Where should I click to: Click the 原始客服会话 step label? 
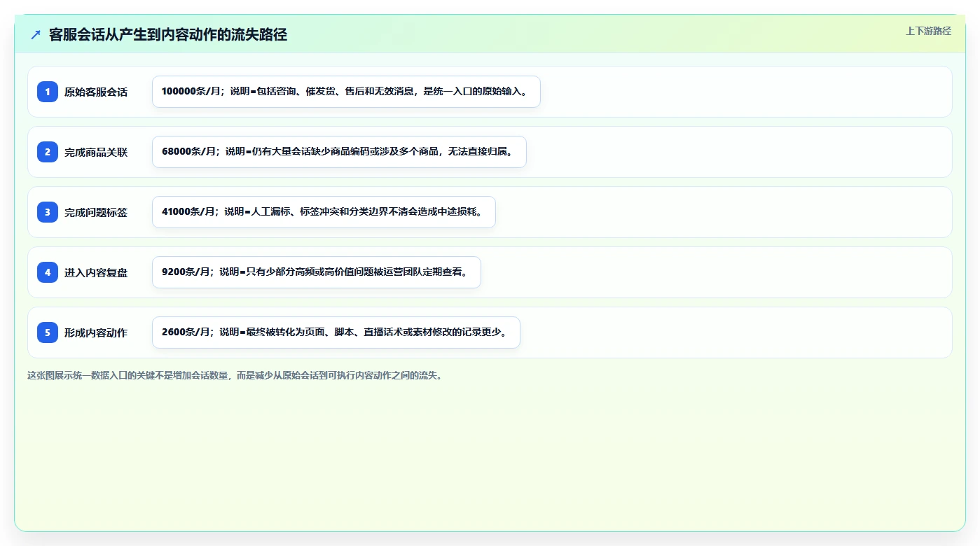pos(96,92)
